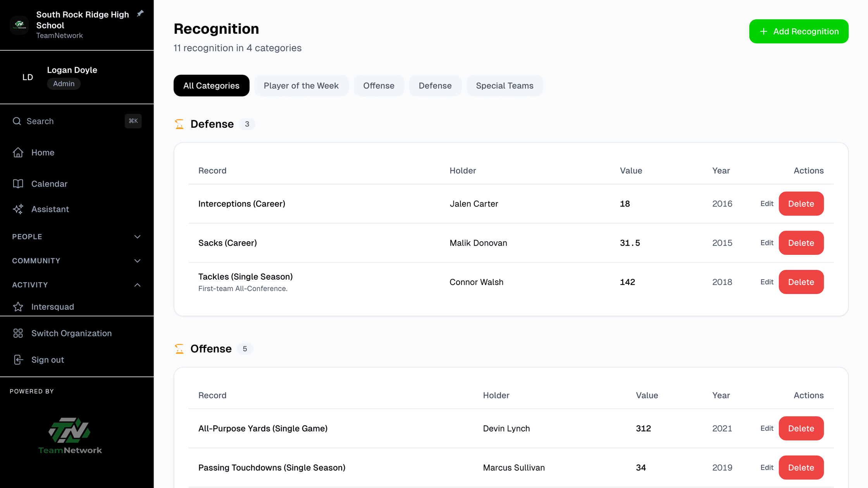Edit the All-Purpose Yards record
Screen dimensions: 868x488
[x=767, y=428]
